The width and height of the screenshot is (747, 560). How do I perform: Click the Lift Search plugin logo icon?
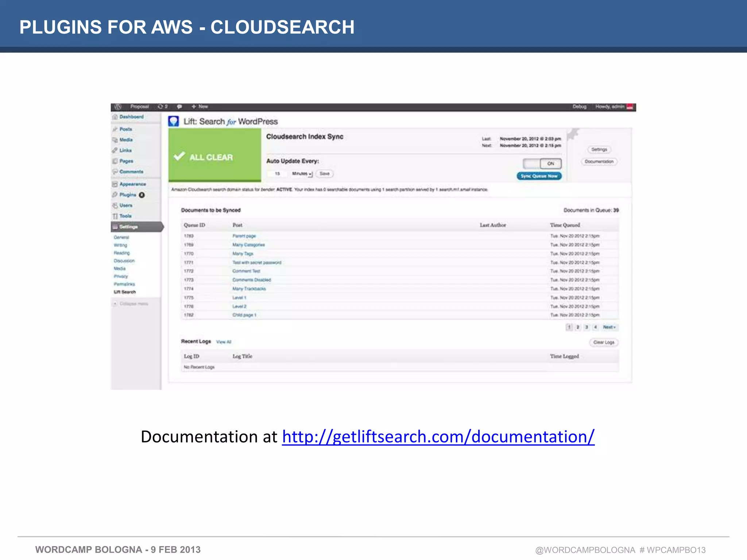174,121
